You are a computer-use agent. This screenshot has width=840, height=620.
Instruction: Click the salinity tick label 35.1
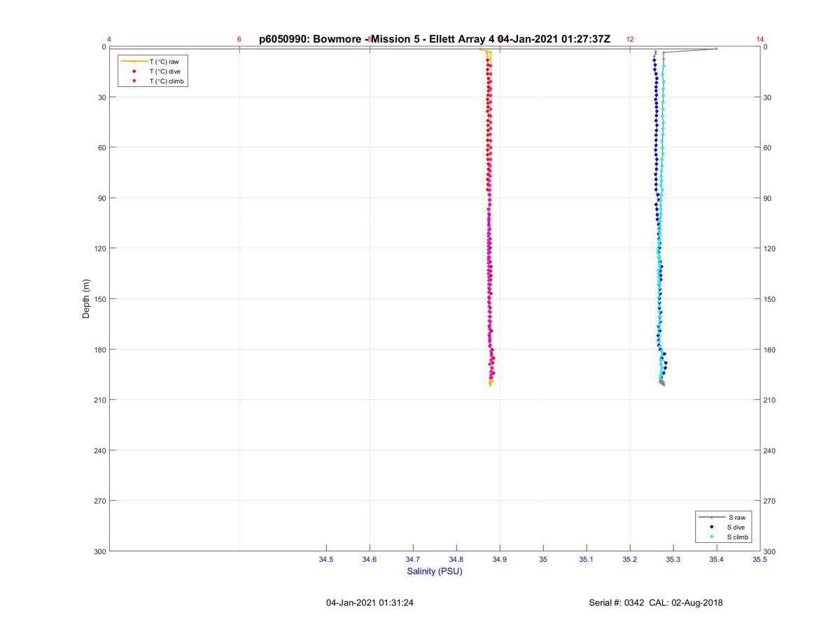[587, 559]
